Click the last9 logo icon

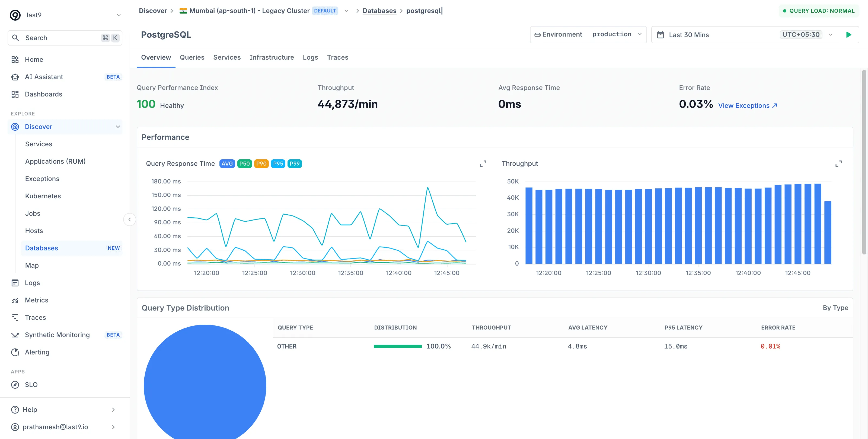[15, 15]
